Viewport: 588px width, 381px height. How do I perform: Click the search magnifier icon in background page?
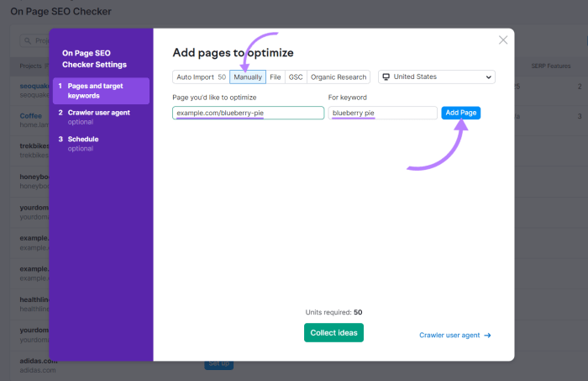point(28,40)
